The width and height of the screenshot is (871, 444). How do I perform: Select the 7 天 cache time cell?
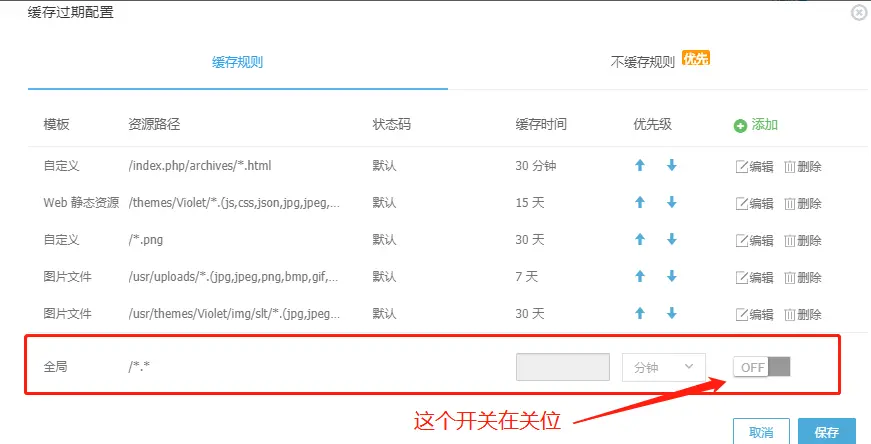click(x=527, y=276)
